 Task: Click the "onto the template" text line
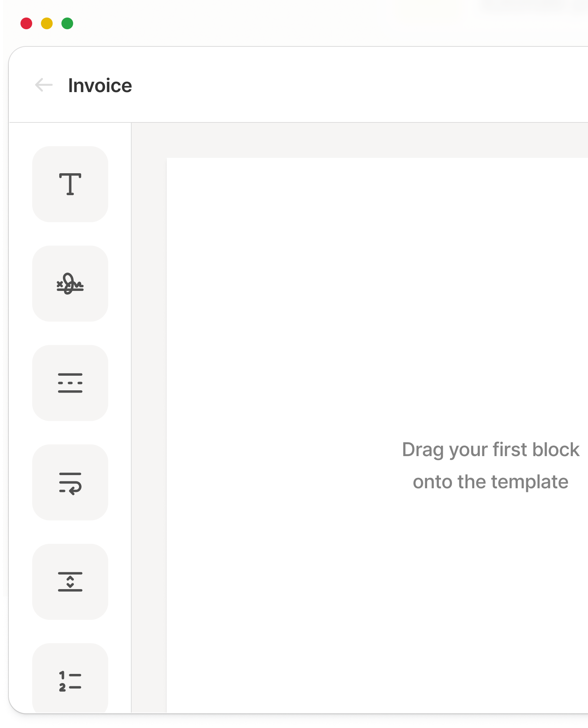pyautogui.click(x=491, y=482)
